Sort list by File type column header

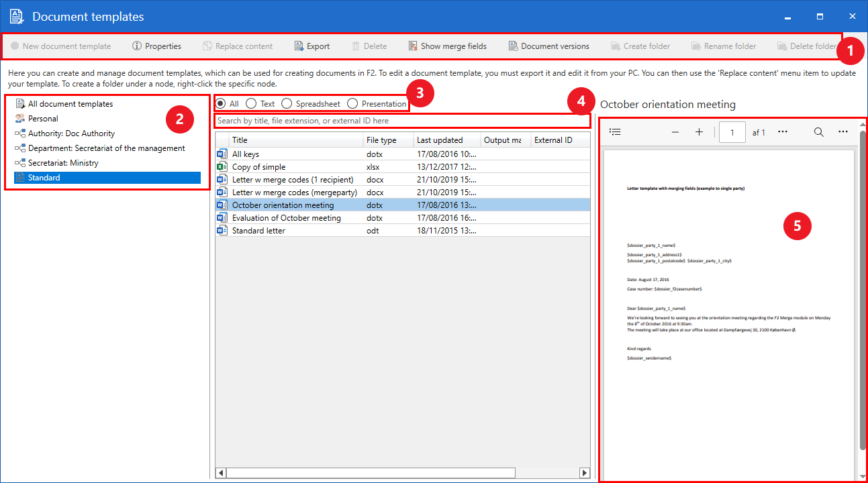coord(381,140)
